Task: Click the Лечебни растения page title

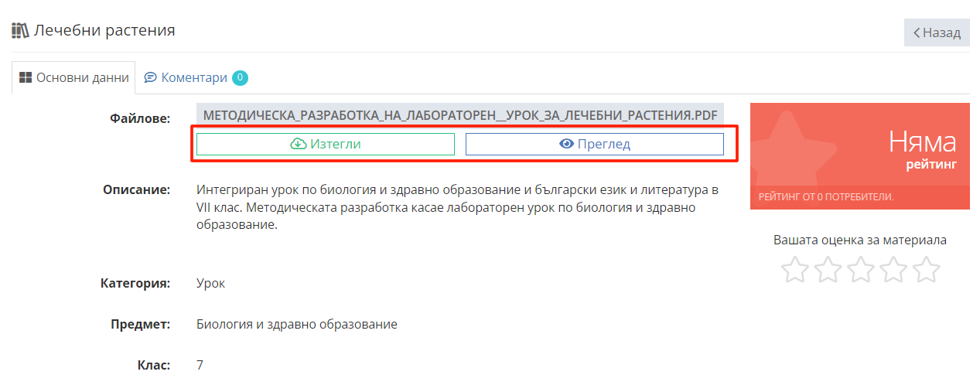Action: (104, 31)
